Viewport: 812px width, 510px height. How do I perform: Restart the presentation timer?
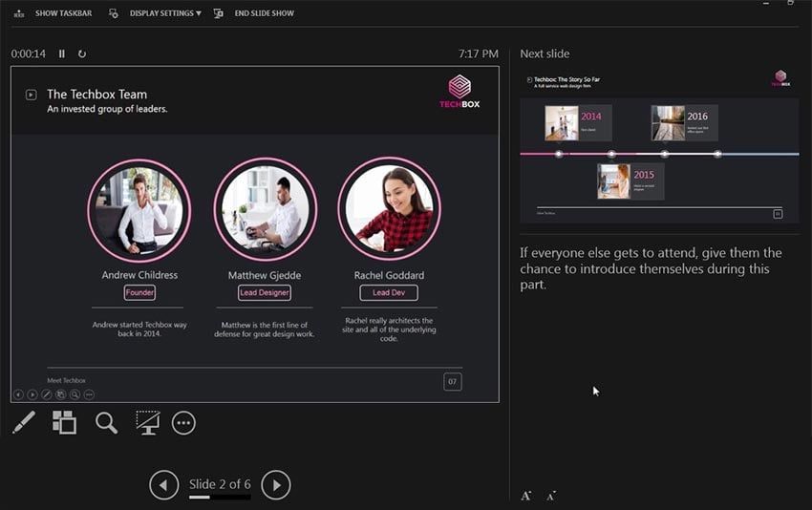[x=82, y=54]
